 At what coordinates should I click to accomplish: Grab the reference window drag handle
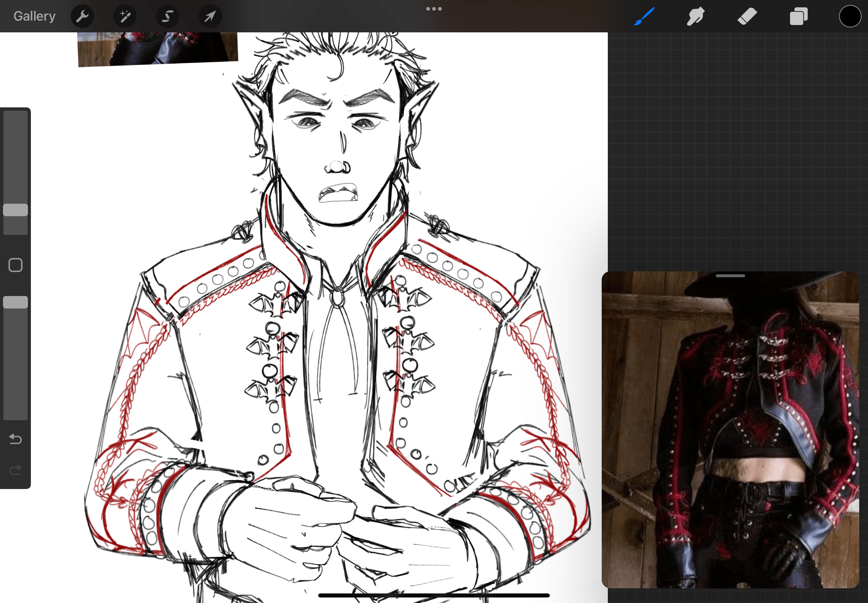730,276
